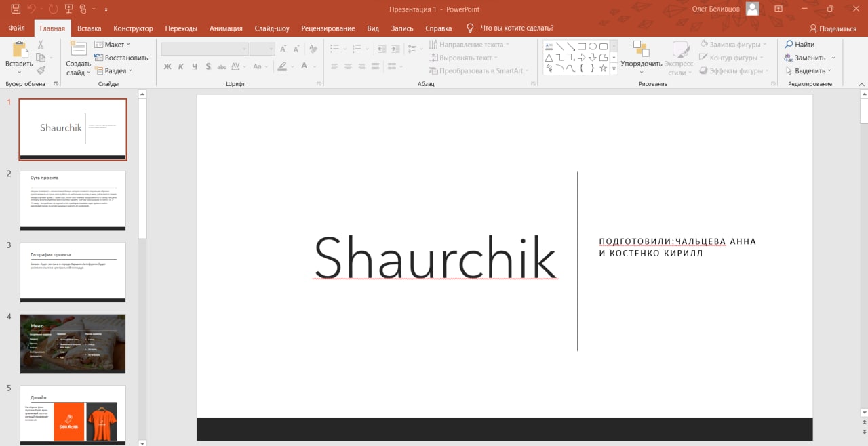Toggle bold formatting (Ж)
Image resolution: width=868 pixels, height=446 pixels.
(x=167, y=66)
